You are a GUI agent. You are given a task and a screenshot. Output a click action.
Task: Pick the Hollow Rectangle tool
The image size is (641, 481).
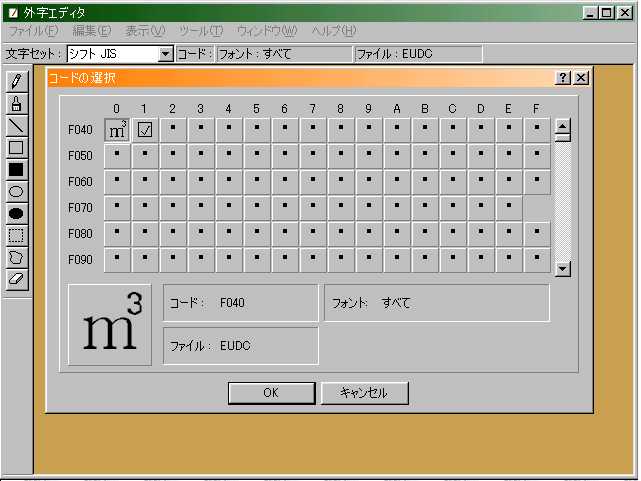16,147
